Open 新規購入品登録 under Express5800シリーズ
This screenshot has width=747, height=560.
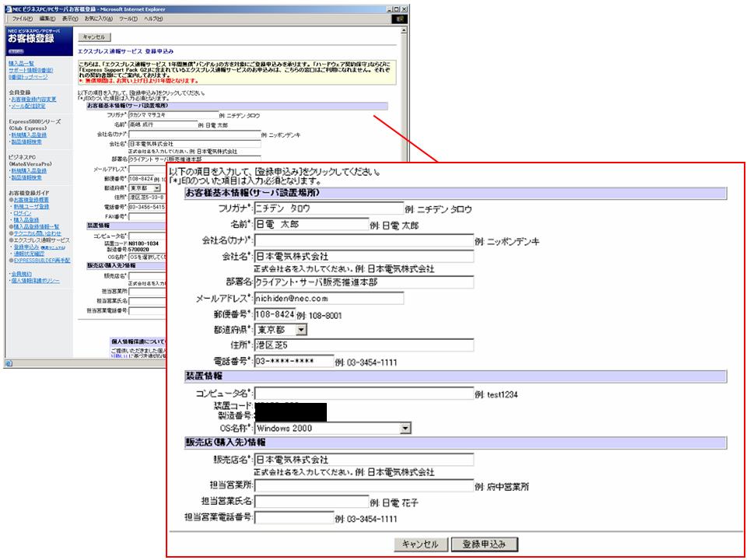point(29,135)
